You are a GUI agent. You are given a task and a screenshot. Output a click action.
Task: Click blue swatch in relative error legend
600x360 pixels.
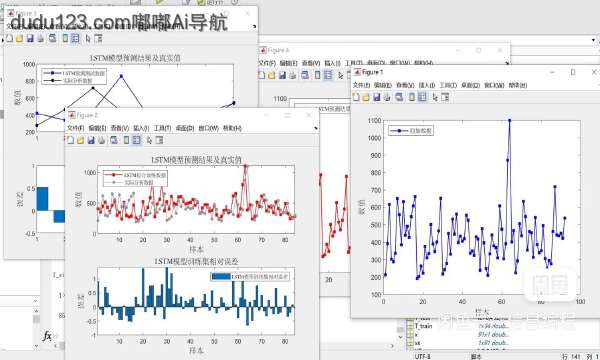coord(221,276)
